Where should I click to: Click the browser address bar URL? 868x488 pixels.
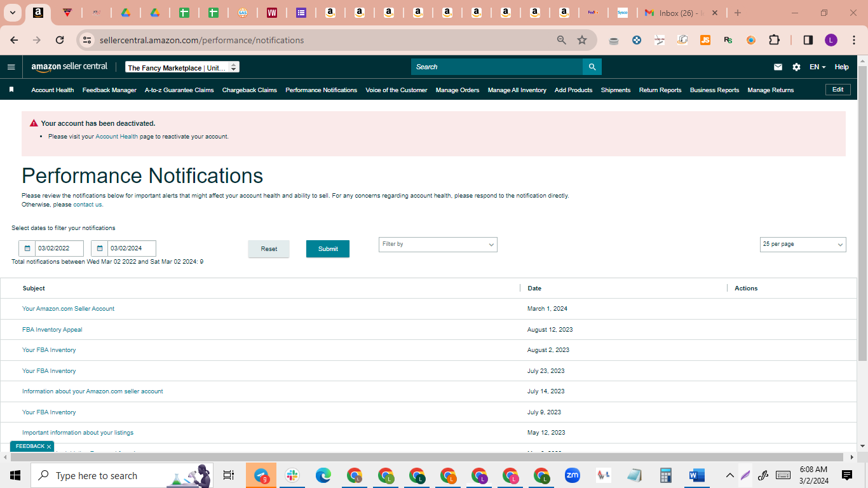click(x=201, y=40)
